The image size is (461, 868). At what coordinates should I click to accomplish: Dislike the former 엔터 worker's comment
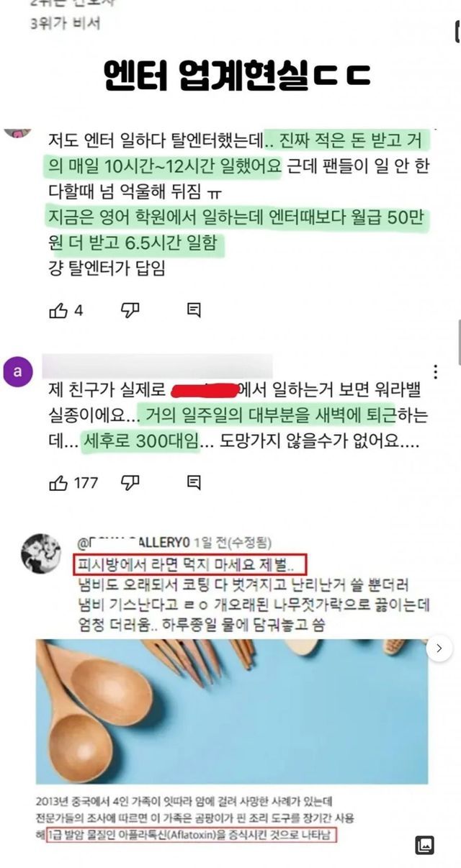[x=130, y=309]
